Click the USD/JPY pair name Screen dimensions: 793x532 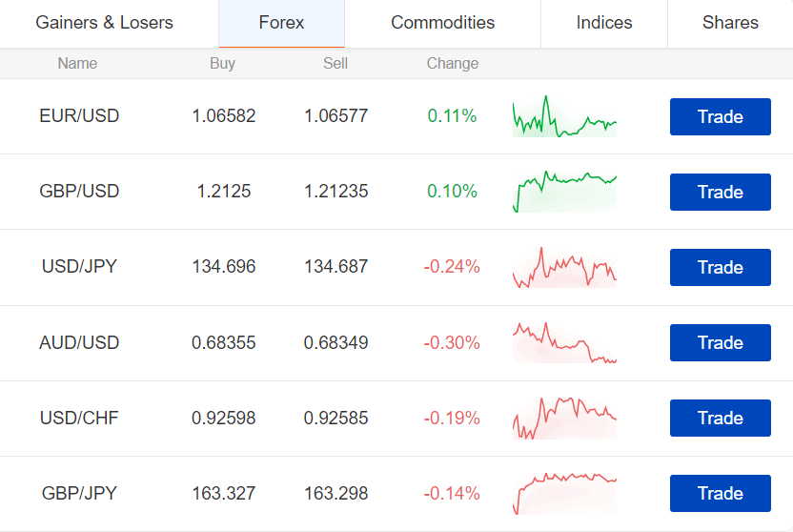pos(79,267)
